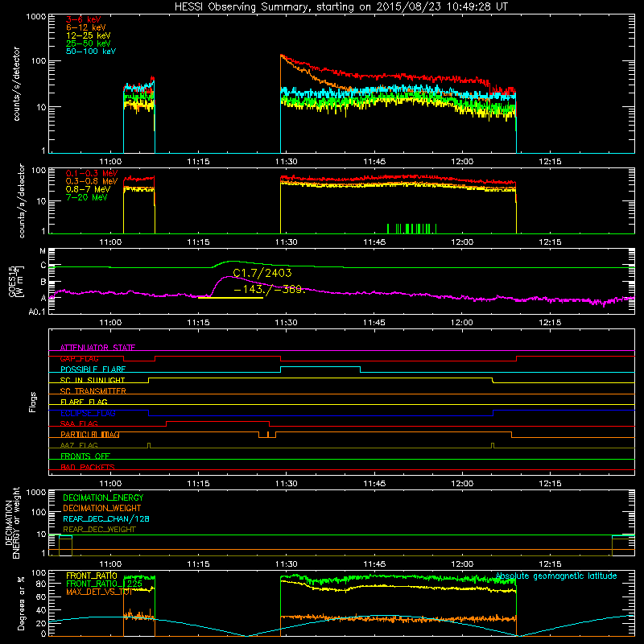Image resolution: width=644 pixels, height=644 pixels.
Task: Click the green FRONT_RATIO_1225 legend label
Action: 104,584
